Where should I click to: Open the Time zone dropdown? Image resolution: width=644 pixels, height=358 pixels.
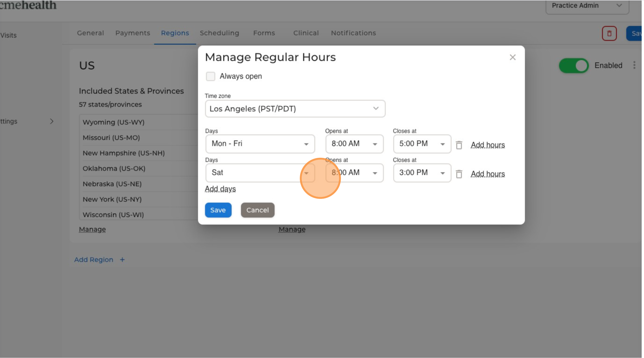(x=295, y=109)
